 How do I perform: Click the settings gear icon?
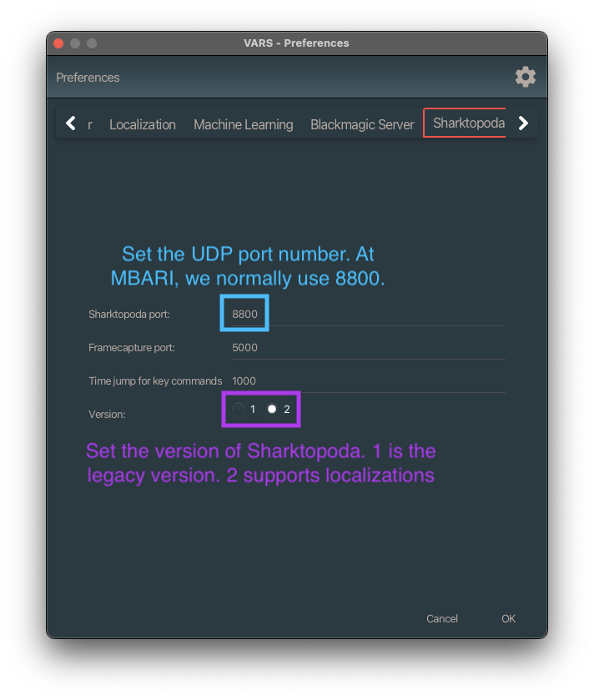click(526, 78)
